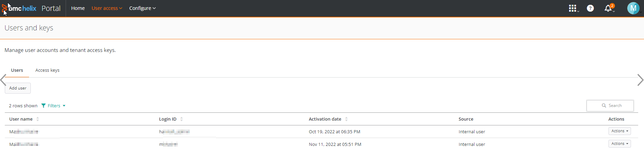Sort table by Login ID column
644x164 pixels.
(182, 119)
